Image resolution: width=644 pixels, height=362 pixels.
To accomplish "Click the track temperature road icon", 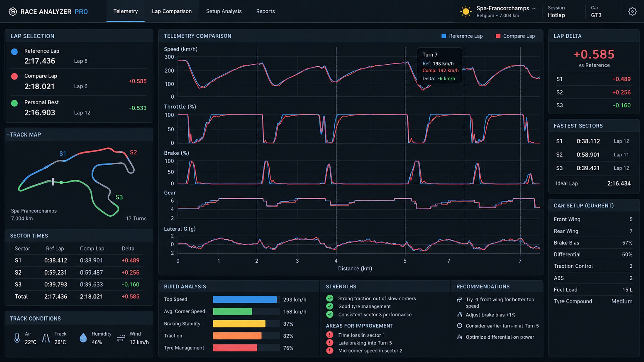I will click(46, 338).
